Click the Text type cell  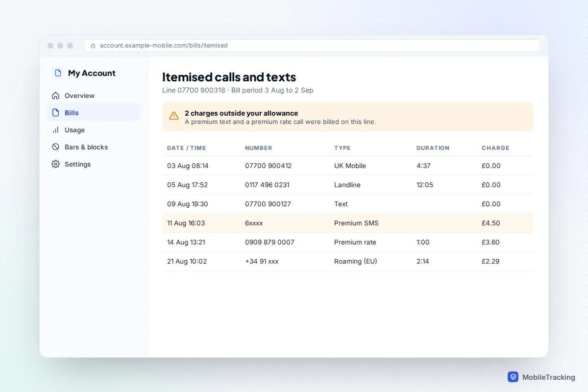(x=341, y=204)
